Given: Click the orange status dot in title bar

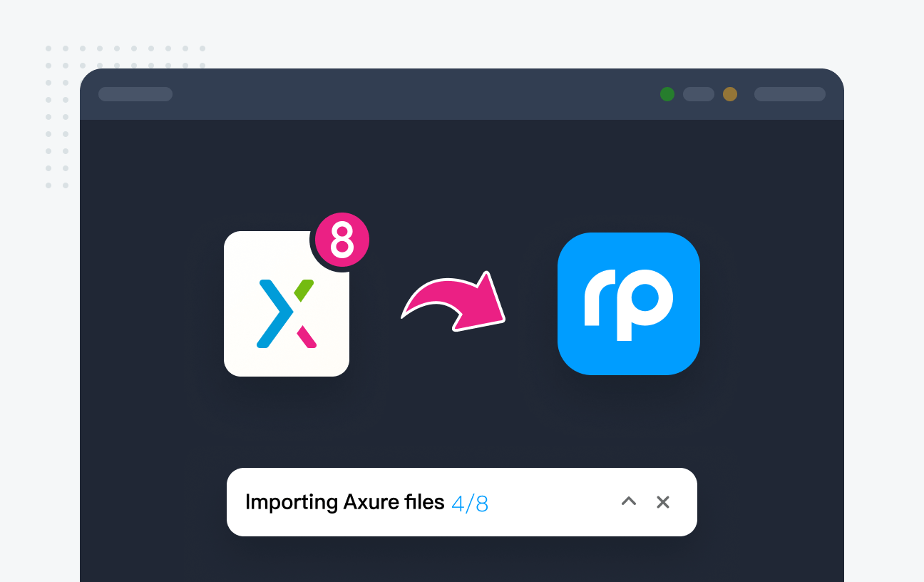Looking at the screenshot, I should click(x=730, y=94).
